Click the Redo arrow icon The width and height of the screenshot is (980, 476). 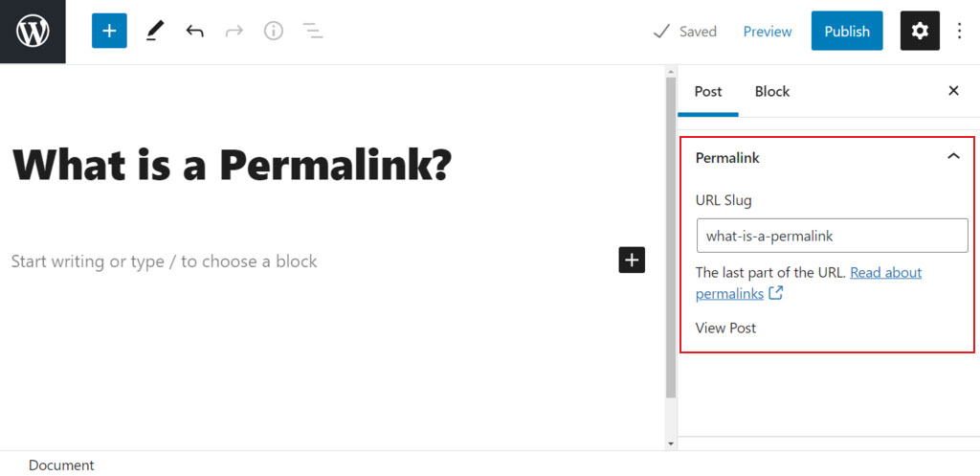click(x=234, y=31)
